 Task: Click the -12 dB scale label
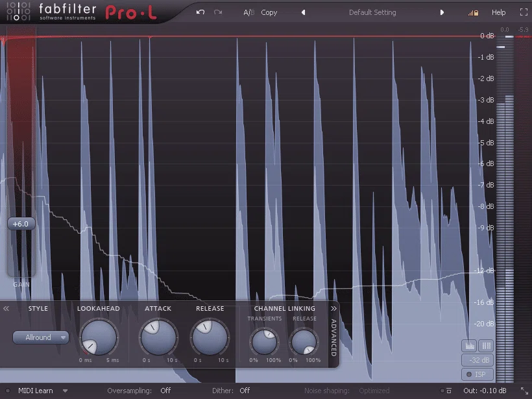485,271
